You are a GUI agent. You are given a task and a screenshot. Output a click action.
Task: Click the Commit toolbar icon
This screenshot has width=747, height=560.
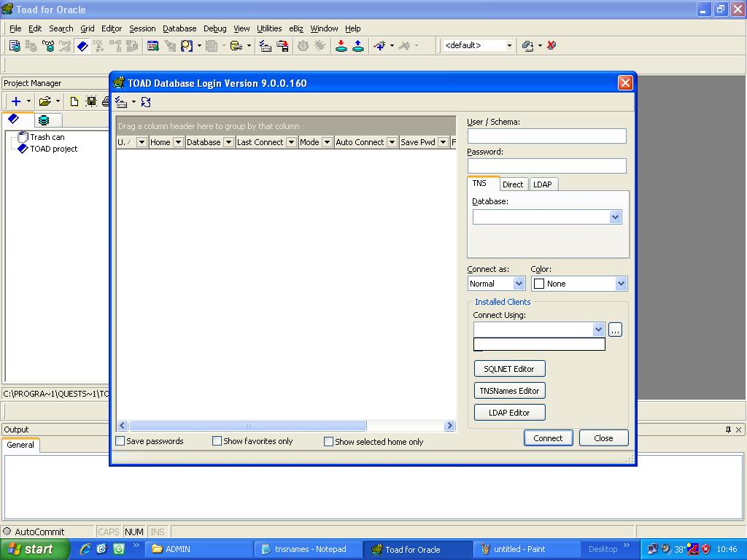tap(341, 46)
